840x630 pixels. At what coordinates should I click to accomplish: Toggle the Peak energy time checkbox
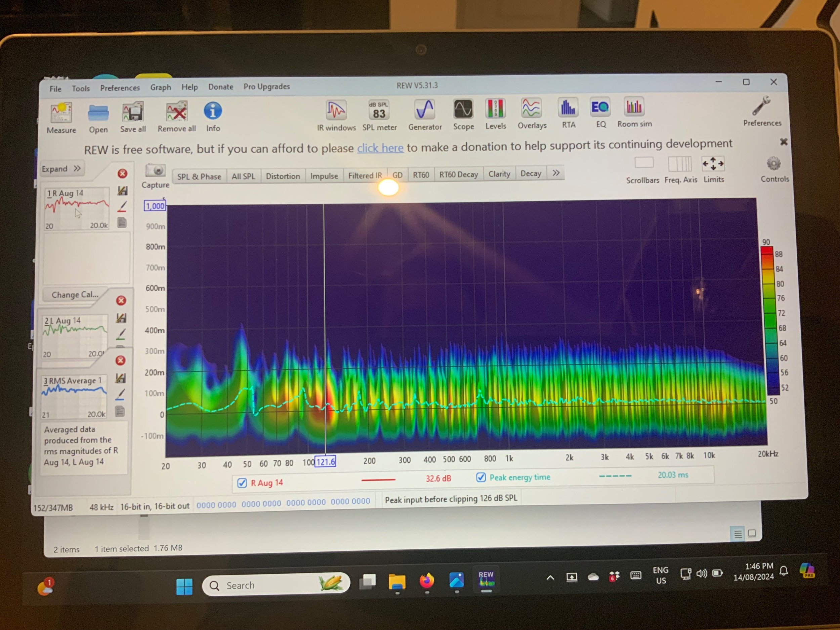click(481, 477)
